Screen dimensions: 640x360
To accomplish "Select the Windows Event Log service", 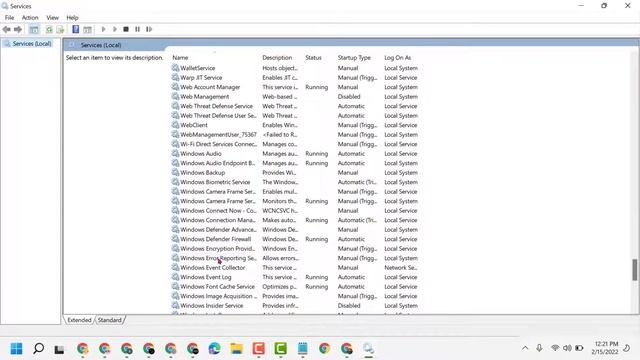I will [295, 277].
